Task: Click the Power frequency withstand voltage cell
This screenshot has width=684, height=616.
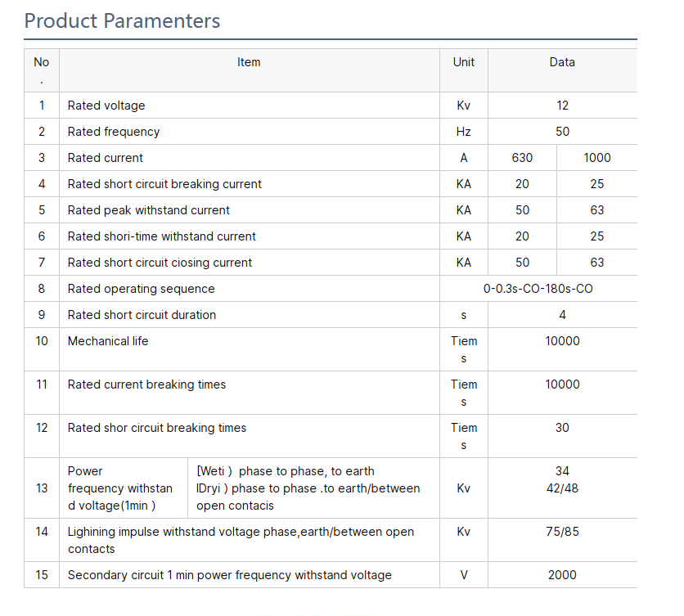Action: coord(120,488)
